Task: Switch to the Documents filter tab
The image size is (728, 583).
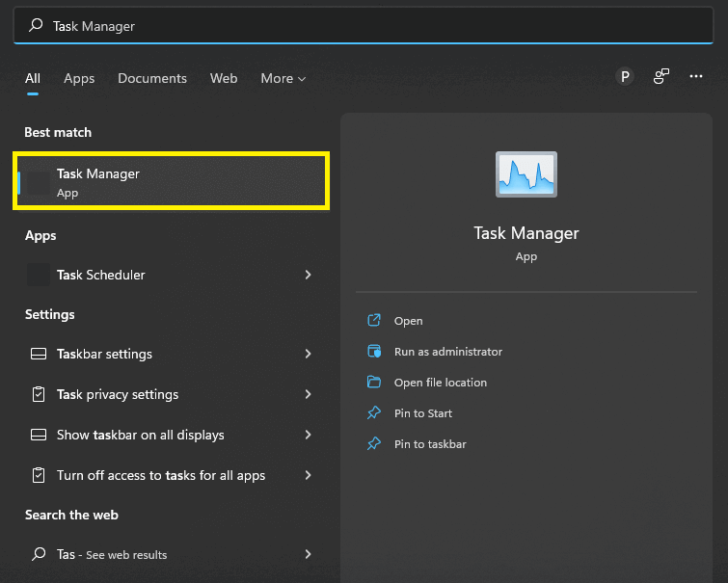Action: pyautogui.click(x=152, y=78)
